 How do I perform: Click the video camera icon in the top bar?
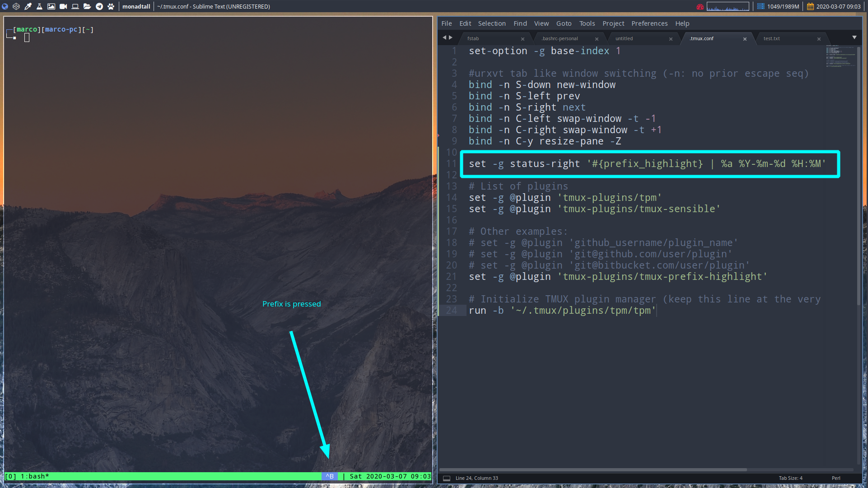(63, 6)
